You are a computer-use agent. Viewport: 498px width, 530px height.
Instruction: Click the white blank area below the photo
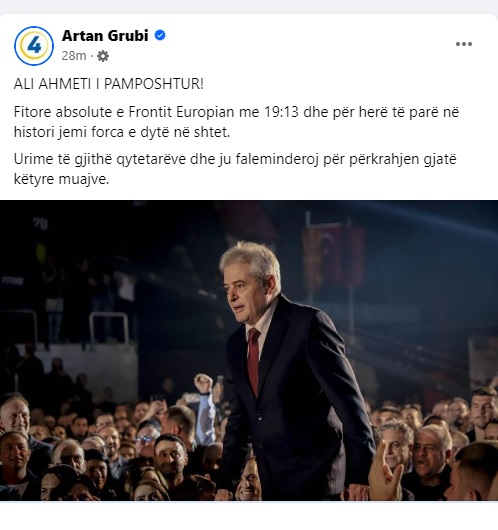pyautogui.click(x=249, y=515)
